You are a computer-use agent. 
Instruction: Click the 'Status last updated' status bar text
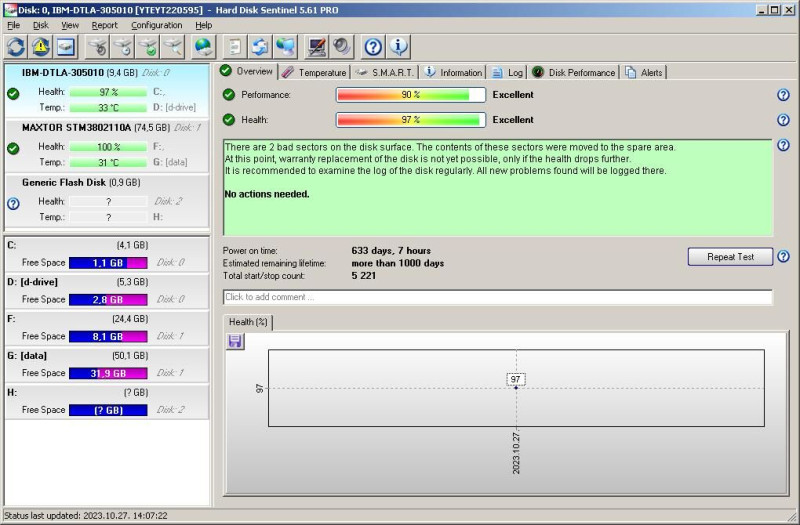click(x=86, y=516)
